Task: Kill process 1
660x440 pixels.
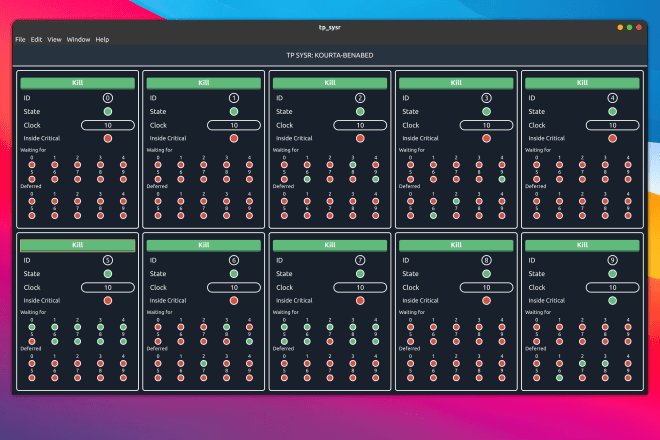Action: tap(204, 83)
